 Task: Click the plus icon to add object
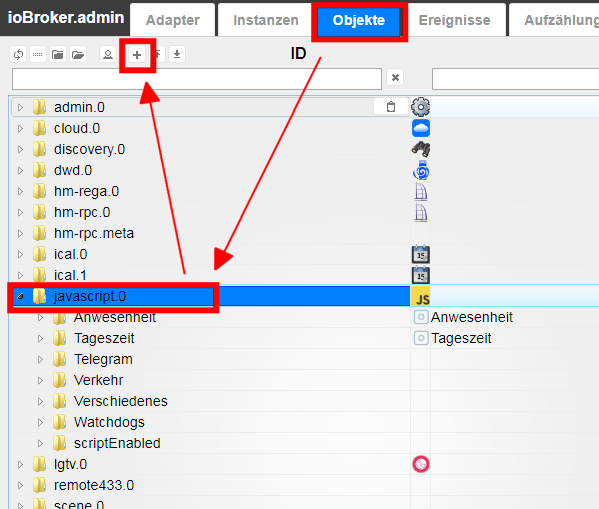(x=137, y=55)
